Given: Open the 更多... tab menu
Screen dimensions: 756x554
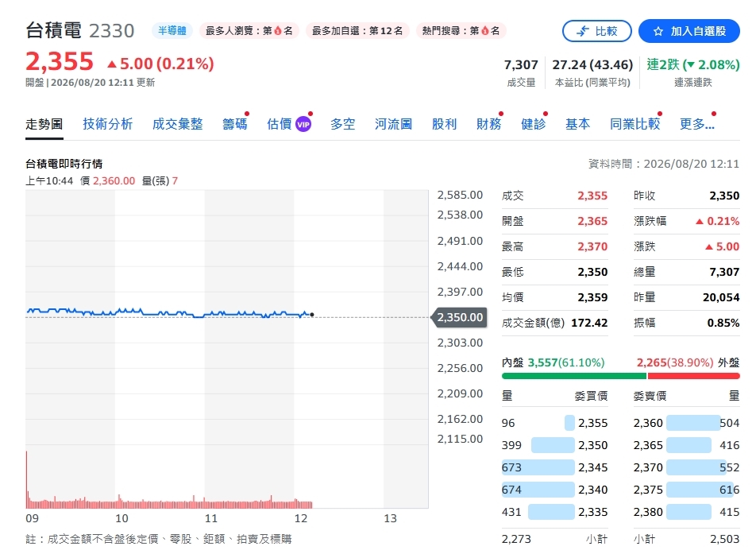Looking at the screenshot, I should tap(696, 124).
